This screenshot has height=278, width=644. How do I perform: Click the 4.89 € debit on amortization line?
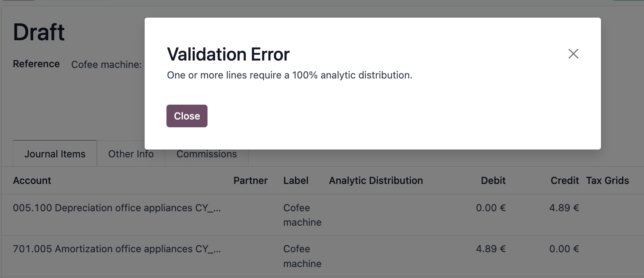491,249
